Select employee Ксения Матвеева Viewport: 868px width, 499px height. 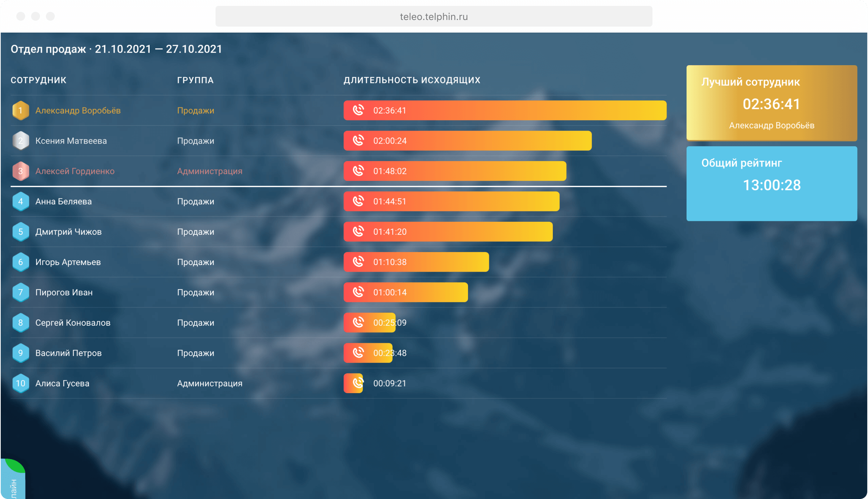(x=71, y=141)
